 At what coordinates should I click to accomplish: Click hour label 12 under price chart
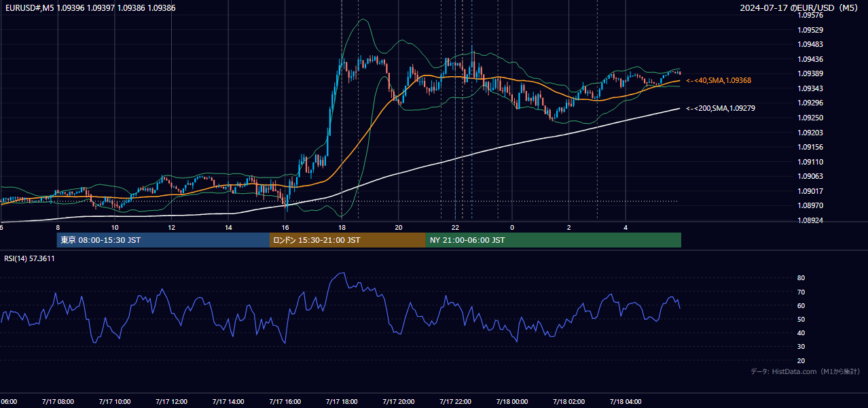(x=171, y=227)
